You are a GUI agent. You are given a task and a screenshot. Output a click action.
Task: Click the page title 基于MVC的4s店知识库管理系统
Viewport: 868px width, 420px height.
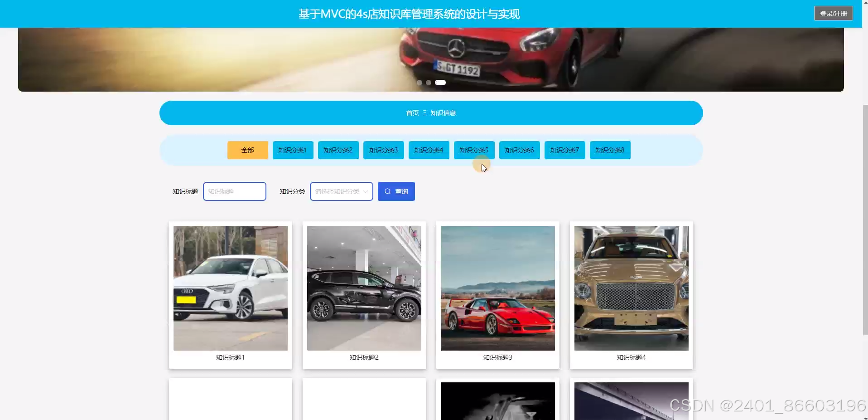pos(409,14)
